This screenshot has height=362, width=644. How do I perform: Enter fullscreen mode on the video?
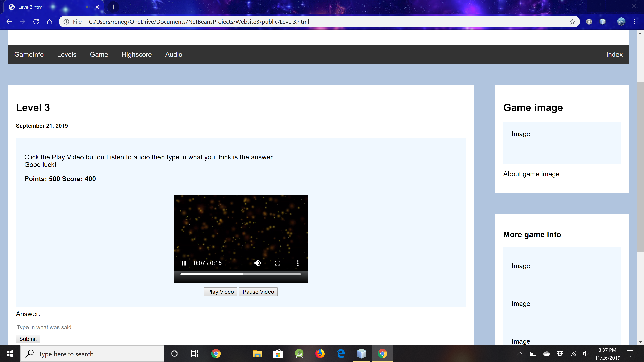[x=278, y=263]
